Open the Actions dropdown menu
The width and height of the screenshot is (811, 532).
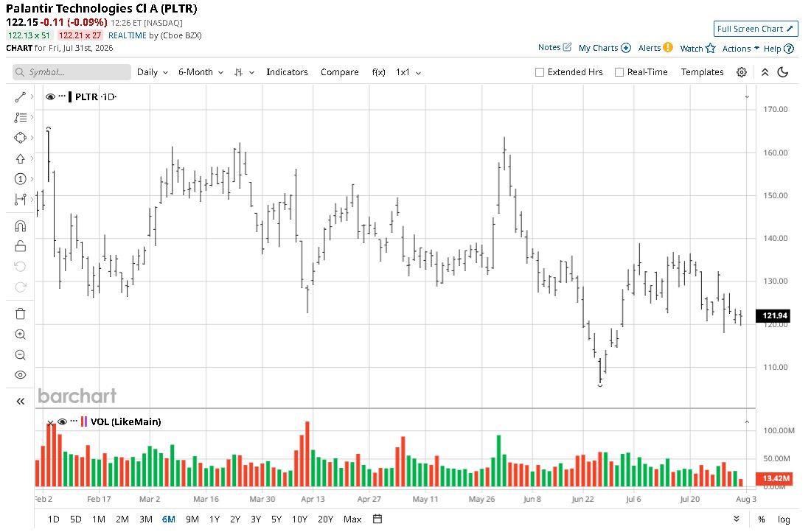[x=740, y=49]
